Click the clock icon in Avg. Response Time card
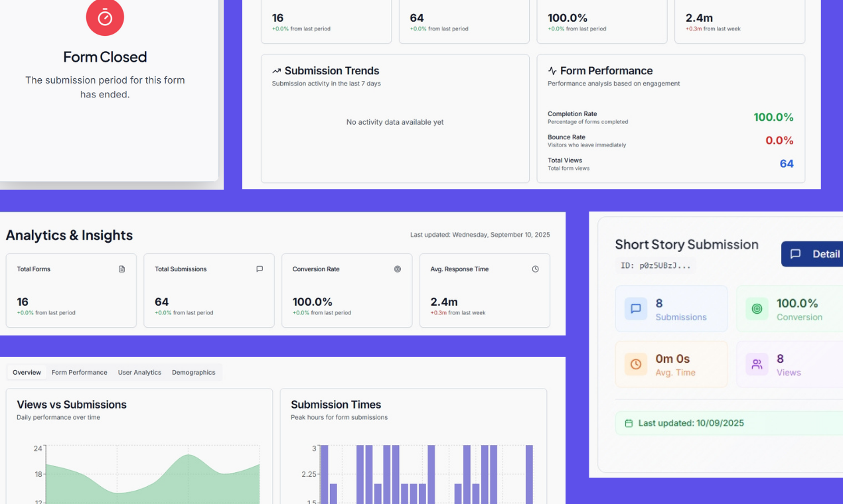The width and height of the screenshot is (843, 504). (x=536, y=269)
